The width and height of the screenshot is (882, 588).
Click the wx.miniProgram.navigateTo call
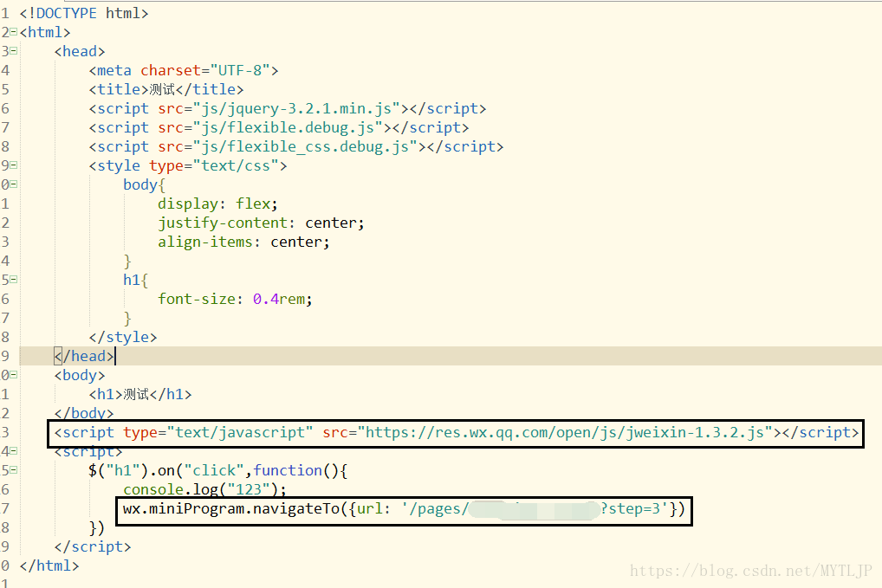(x=404, y=508)
